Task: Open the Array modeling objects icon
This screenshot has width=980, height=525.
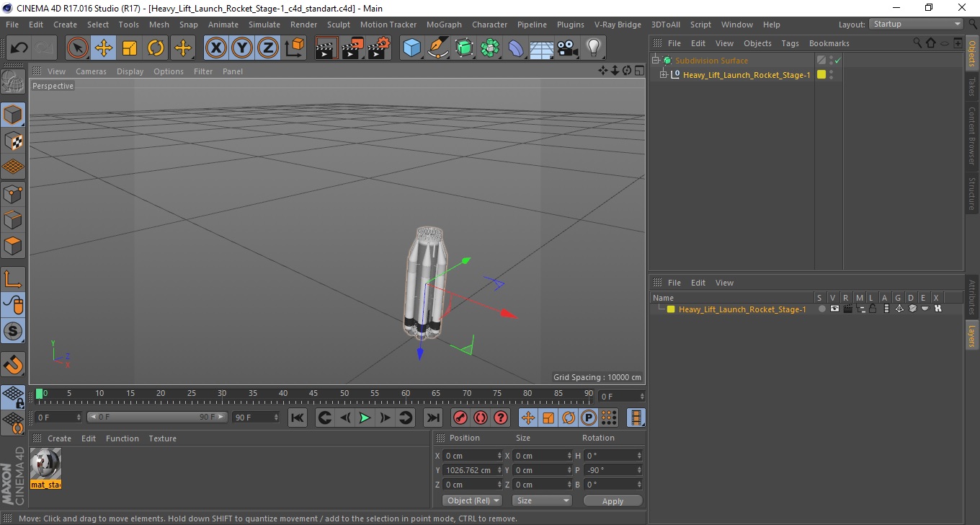Action: 490,48
